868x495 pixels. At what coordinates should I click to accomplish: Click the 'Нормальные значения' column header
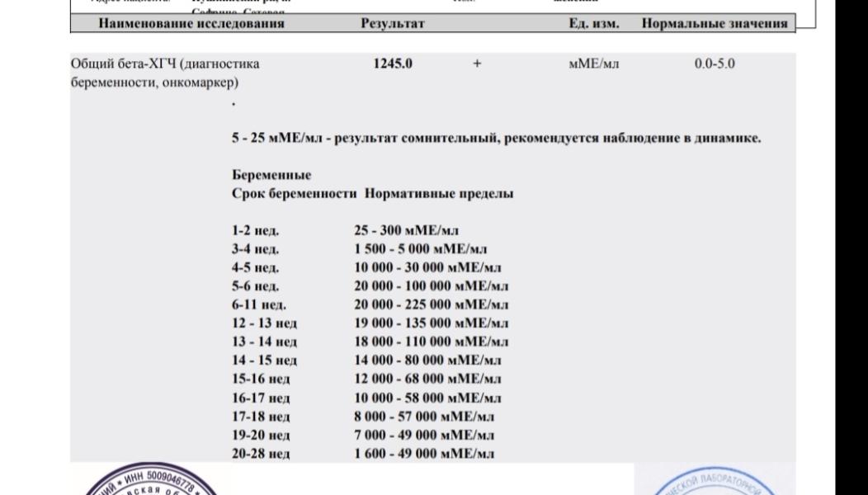click(x=714, y=23)
